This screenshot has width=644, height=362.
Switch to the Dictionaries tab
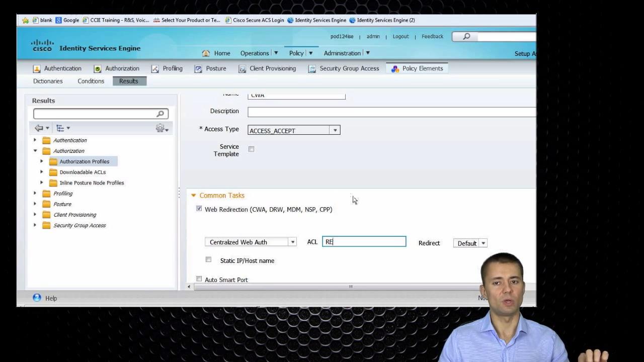pos(48,81)
